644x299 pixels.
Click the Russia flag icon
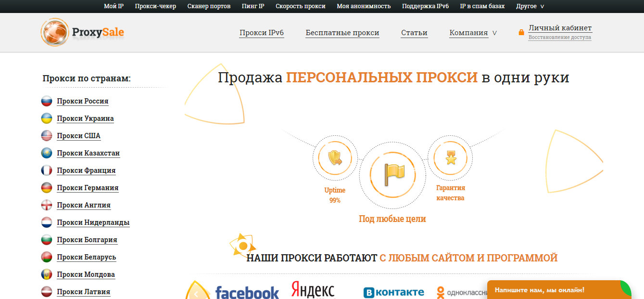[47, 101]
